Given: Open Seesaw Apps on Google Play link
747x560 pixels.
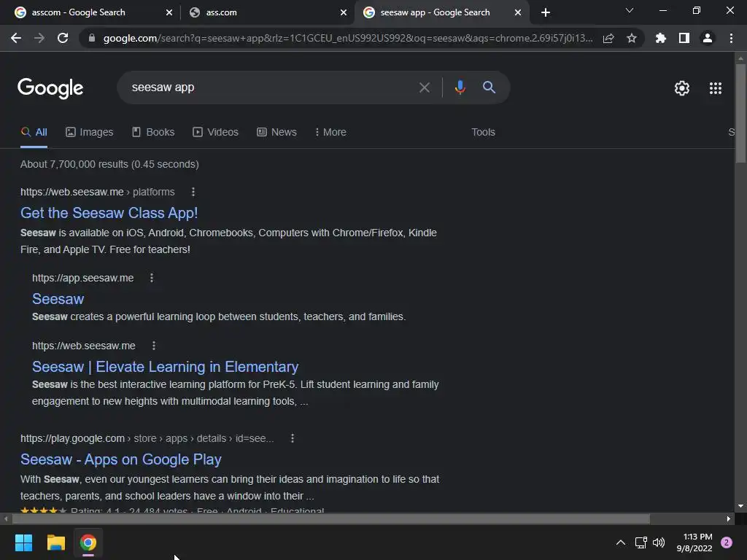Looking at the screenshot, I should 121,459.
